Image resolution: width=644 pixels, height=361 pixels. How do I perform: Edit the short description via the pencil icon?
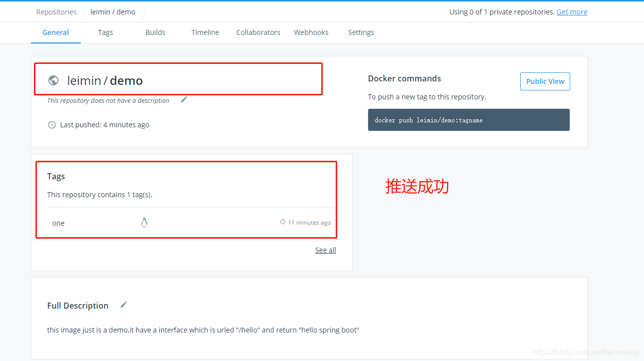(184, 100)
